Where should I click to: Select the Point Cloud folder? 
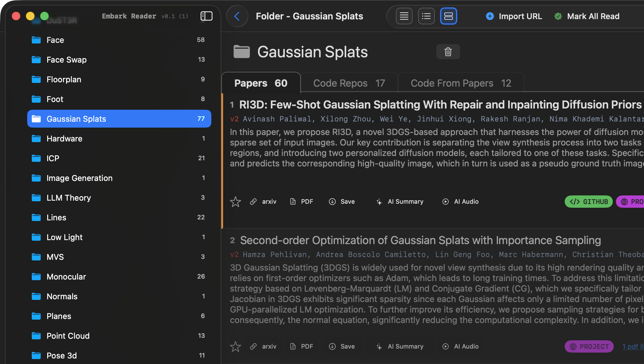tap(68, 336)
